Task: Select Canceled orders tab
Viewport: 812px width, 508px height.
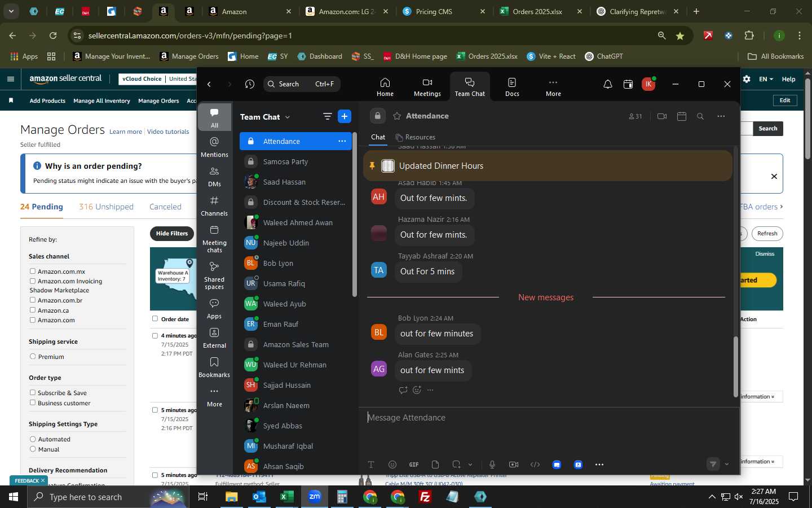Action: point(165,207)
